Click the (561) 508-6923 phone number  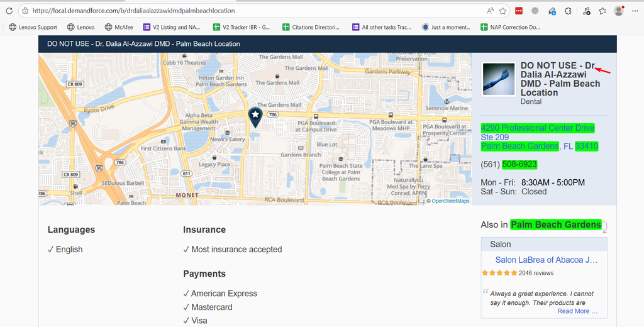tap(509, 164)
